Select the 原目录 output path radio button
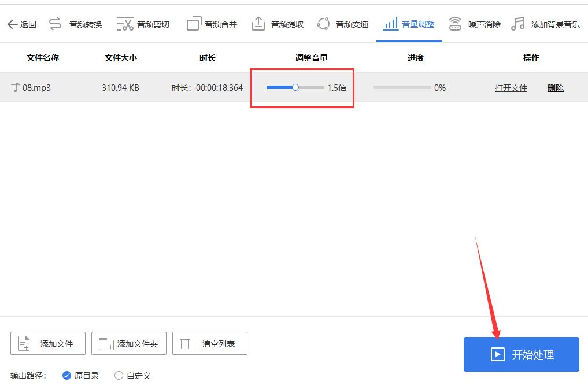Viewport: 588px width, 389px height. (67, 375)
